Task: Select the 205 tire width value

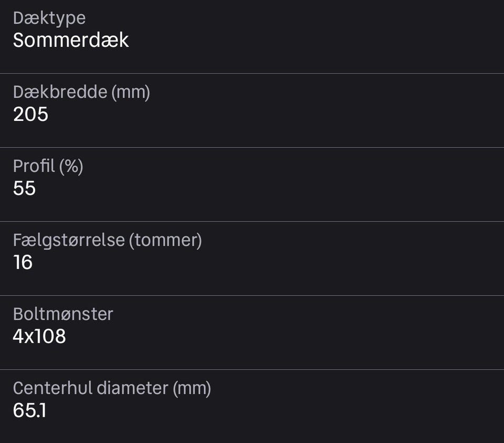Action: point(30,115)
